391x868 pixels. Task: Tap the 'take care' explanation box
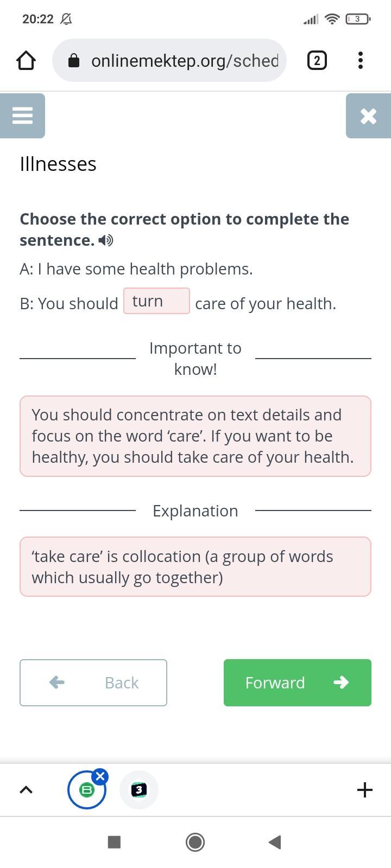click(195, 566)
